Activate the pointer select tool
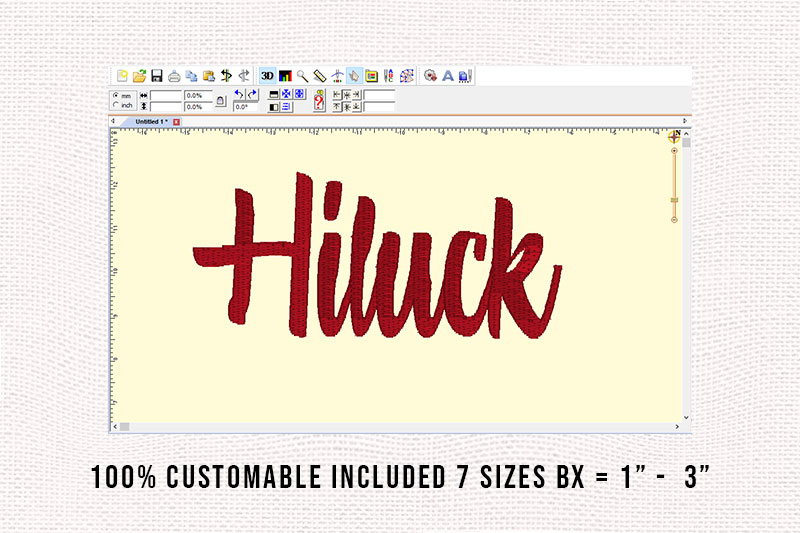This screenshot has height=533, width=800. pos(354,76)
